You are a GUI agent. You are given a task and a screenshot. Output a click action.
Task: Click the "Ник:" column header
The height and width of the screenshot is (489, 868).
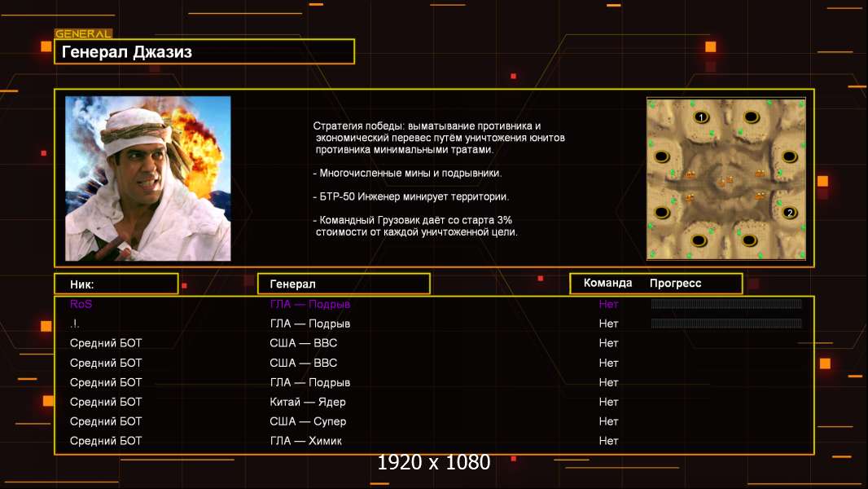point(116,284)
